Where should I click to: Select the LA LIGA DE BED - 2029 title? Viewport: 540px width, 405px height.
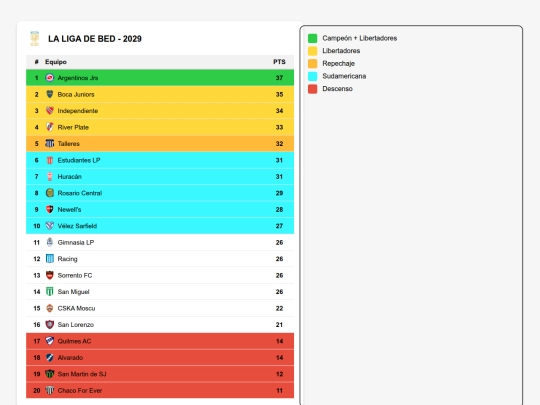(95, 39)
